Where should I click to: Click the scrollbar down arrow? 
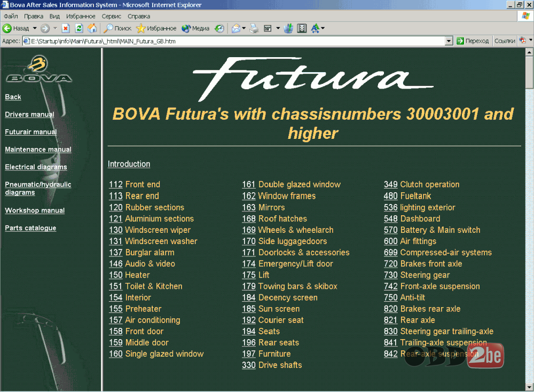pyautogui.click(x=529, y=387)
